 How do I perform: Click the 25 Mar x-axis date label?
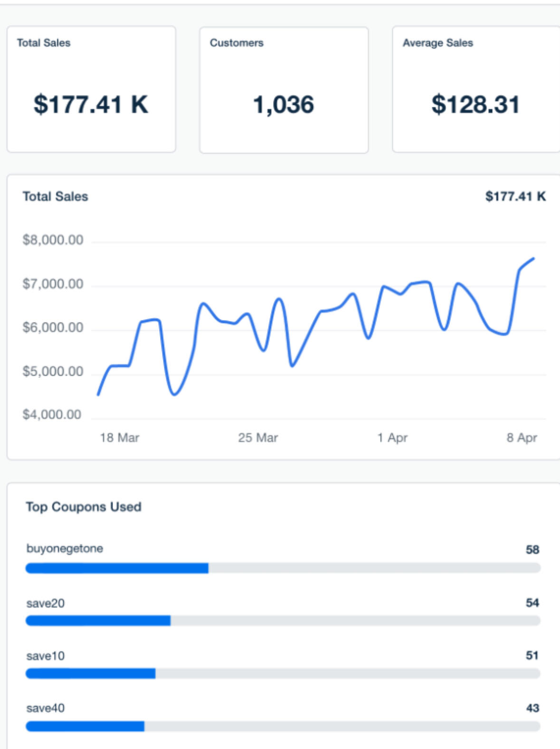coord(258,437)
